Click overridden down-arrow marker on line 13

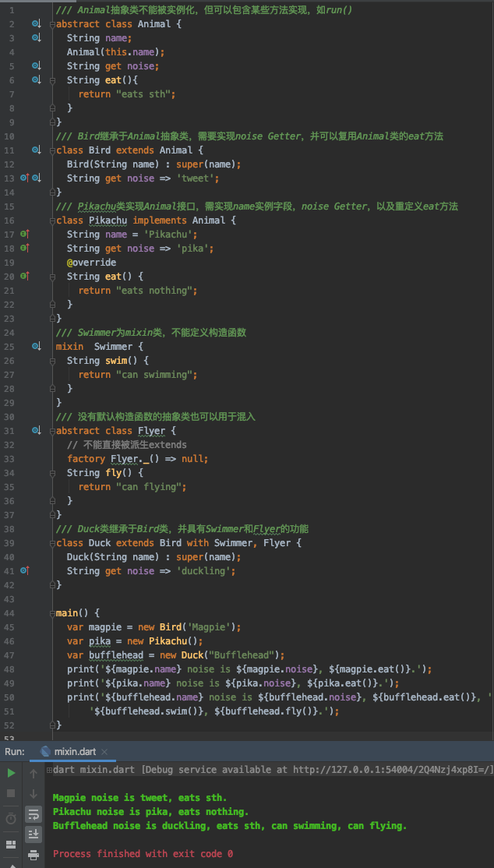pos(37,178)
